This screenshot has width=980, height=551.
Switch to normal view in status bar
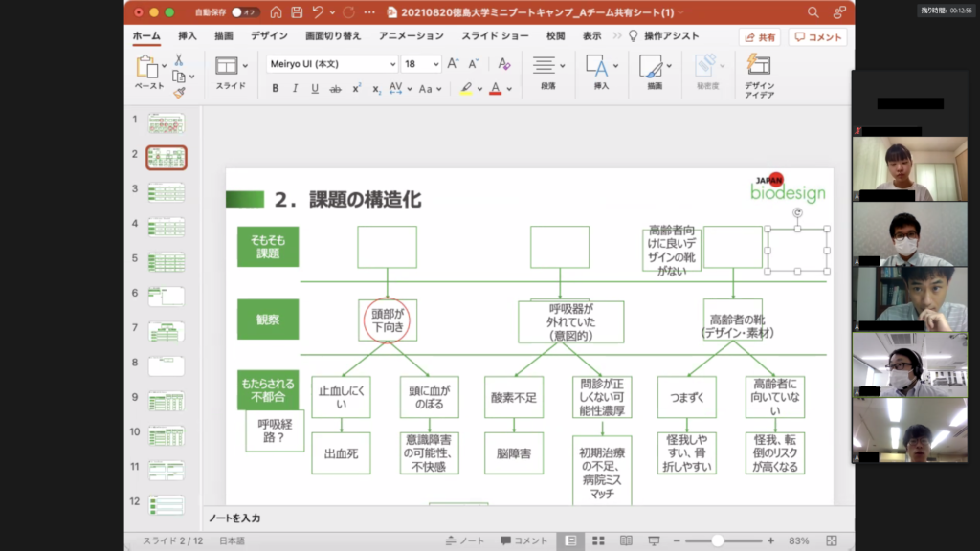point(570,541)
